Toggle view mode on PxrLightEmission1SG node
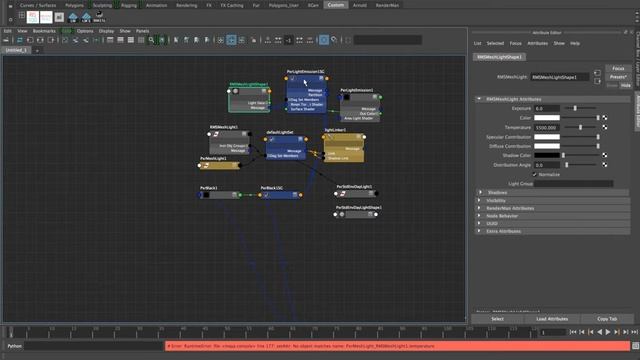The image size is (640, 360). [321, 78]
